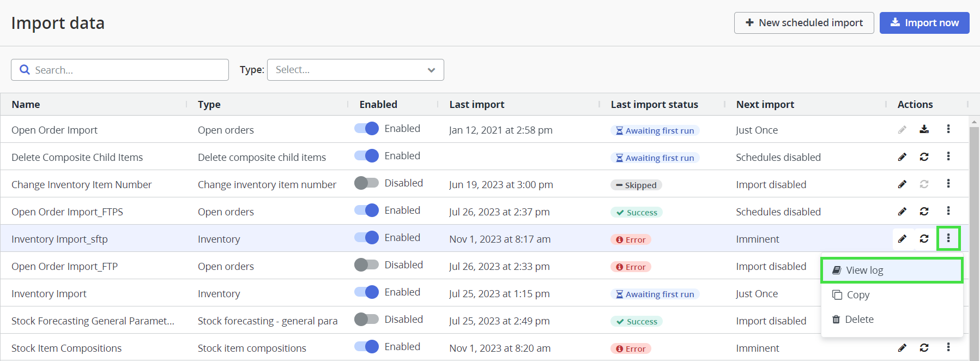Edit the Delete Composite Child Items import
The width and height of the screenshot is (980, 361).
902,157
